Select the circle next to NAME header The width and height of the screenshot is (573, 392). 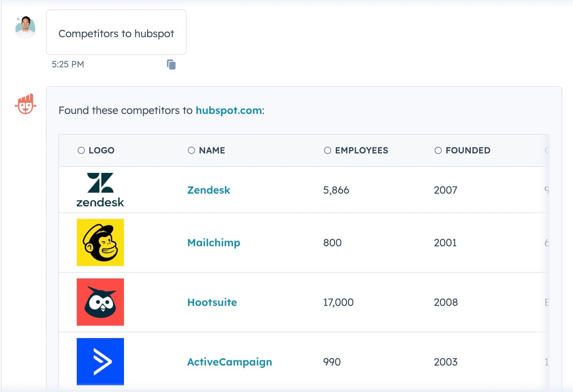(191, 150)
